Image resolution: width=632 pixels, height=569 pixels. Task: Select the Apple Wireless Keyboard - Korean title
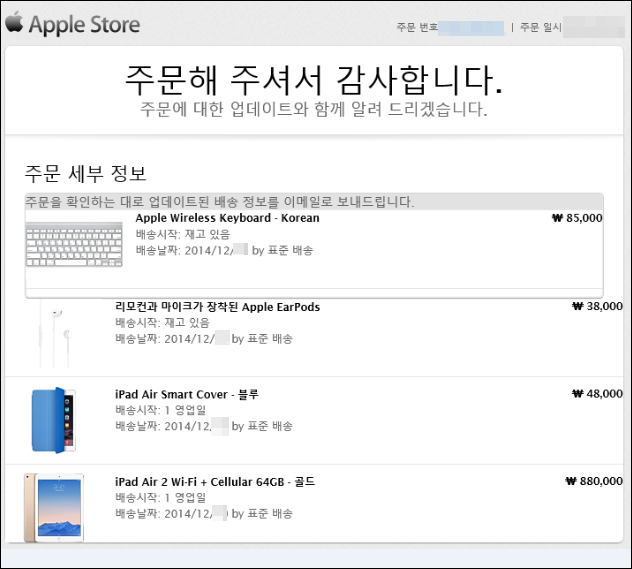point(227,218)
